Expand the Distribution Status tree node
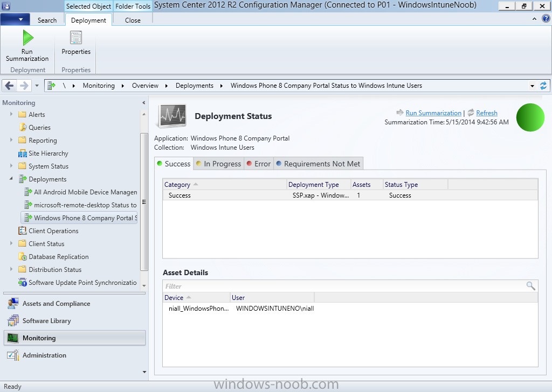This screenshot has height=392, width=552. pyautogui.click(x=11, y=269)
